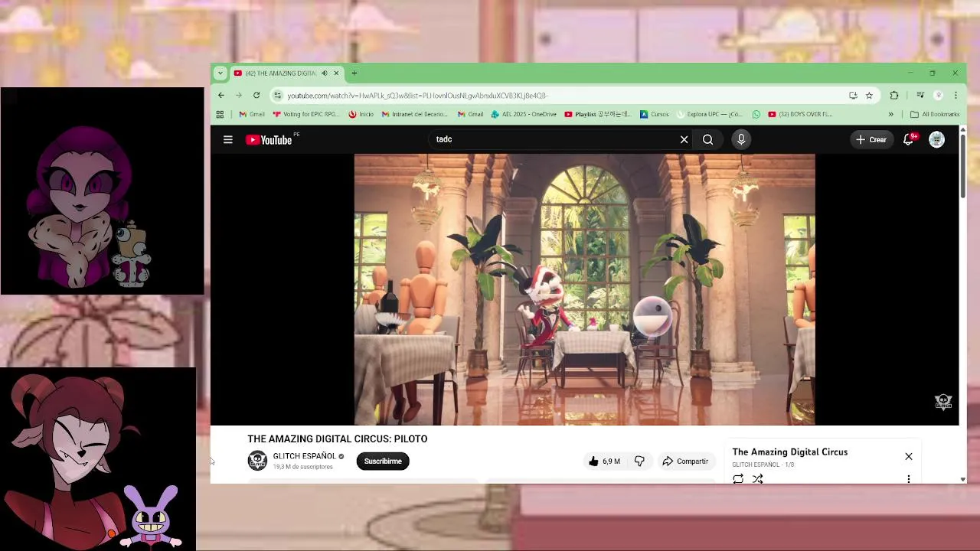Viewport: 980px width, 551px height.
Task: Open the browser extensions puzzle icon
Action: 894,96
